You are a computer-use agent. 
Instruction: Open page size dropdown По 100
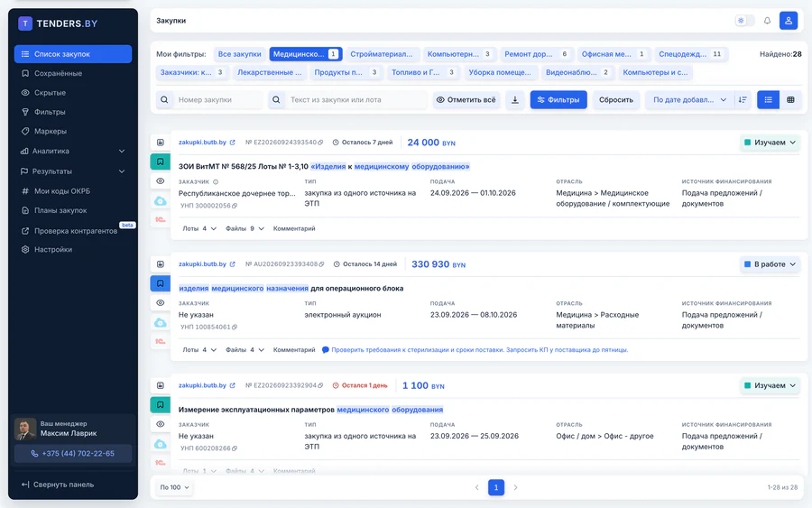click(174, 487)
